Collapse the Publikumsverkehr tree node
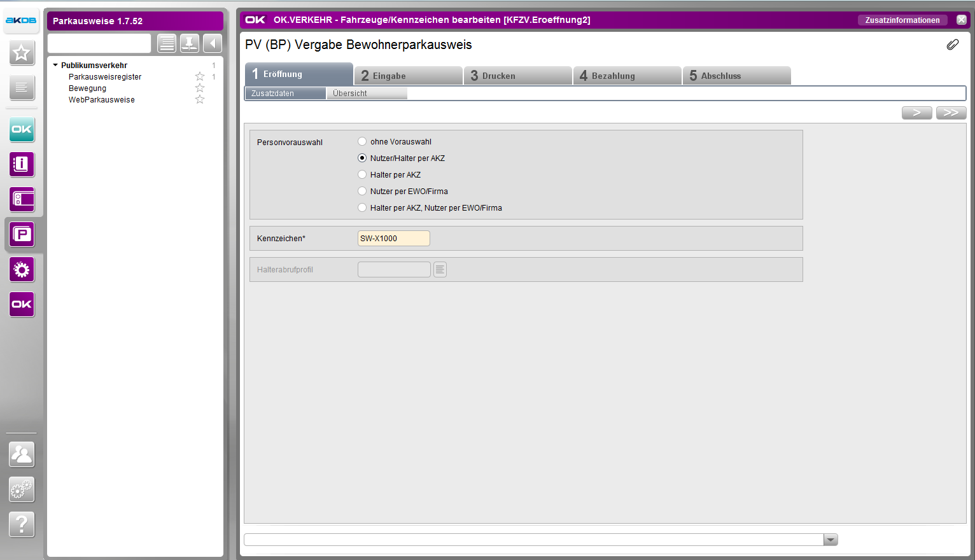The image size is (975, 560). pos(55,65)
